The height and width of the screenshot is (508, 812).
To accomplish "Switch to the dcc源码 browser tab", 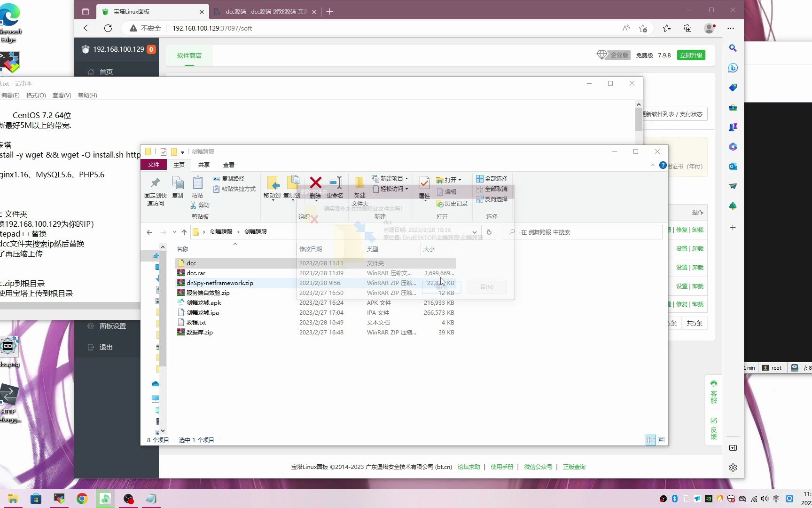I will (x=265, y=12).
